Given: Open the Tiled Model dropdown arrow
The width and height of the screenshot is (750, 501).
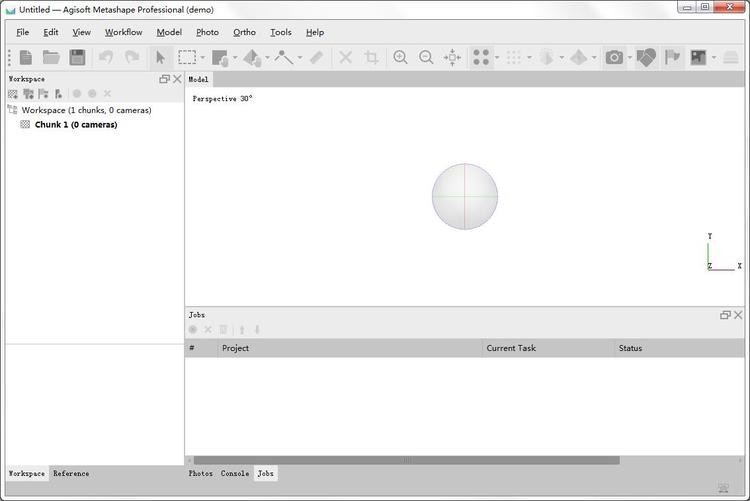Looking at the screenshot, I should tap(594, 58).
